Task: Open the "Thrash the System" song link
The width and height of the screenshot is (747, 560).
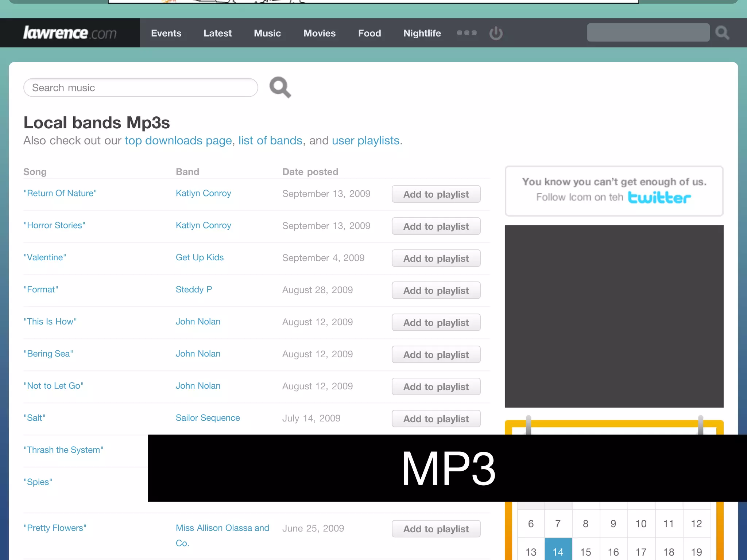Action: (63, 450)
